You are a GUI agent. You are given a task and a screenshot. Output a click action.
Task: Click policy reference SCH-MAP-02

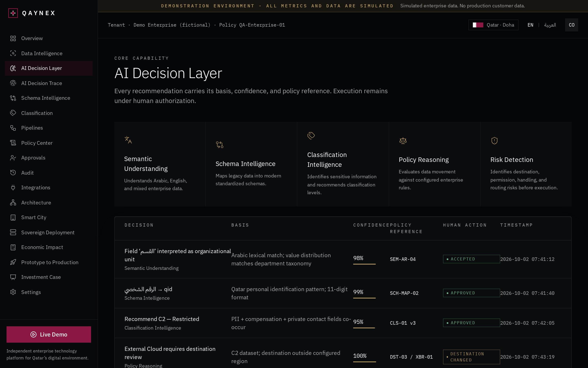click(x=404, y=293)
